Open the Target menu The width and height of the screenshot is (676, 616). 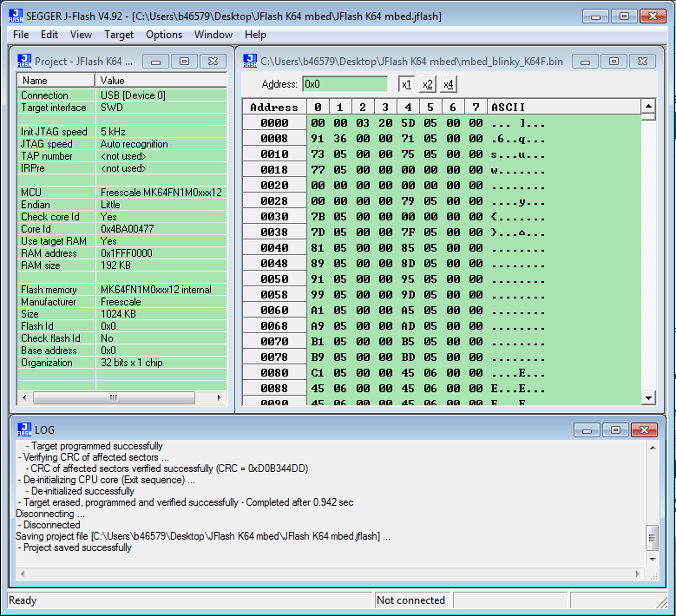point(119,35)
